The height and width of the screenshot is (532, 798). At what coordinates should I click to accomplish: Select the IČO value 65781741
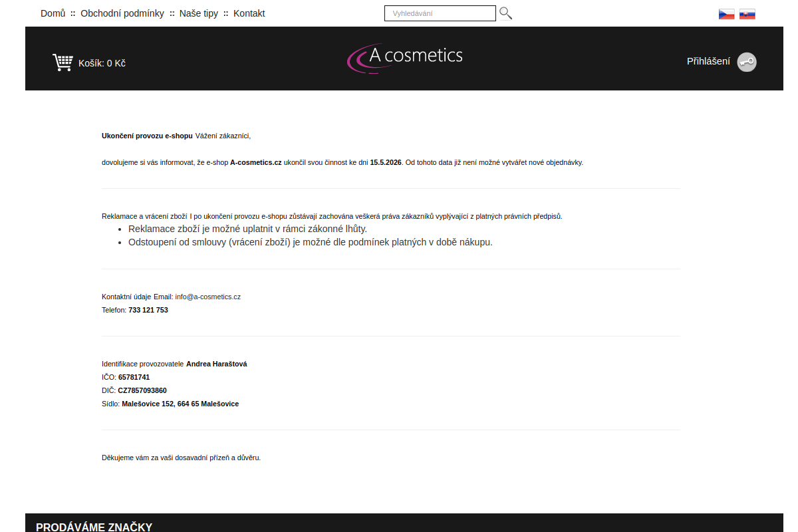tap(134, 377)
